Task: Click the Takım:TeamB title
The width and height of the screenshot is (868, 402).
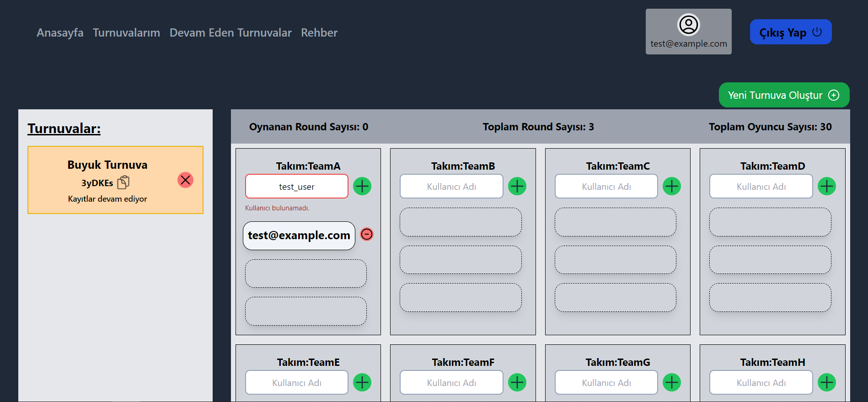Action: (463, 166)
